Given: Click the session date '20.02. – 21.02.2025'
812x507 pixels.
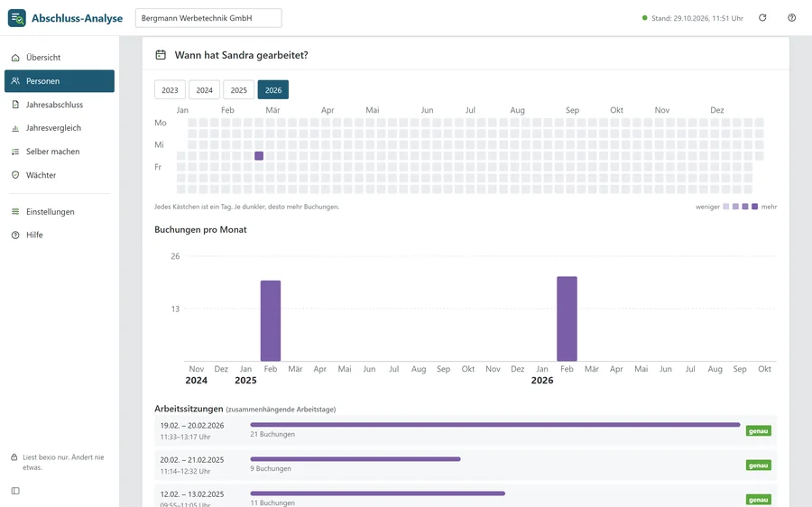Looking at the screenshot, I should tap(192, 459).
